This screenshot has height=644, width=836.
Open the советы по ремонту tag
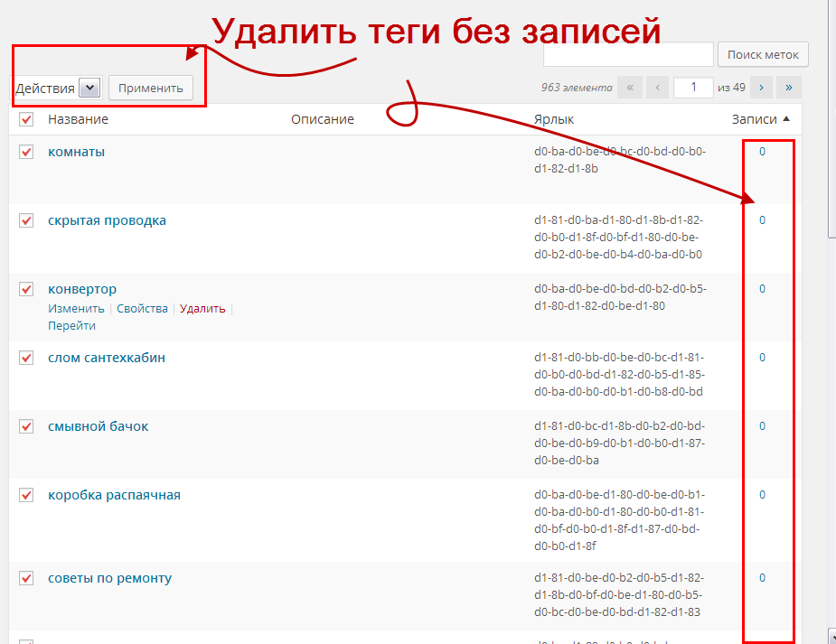click(x=110, y=578)
